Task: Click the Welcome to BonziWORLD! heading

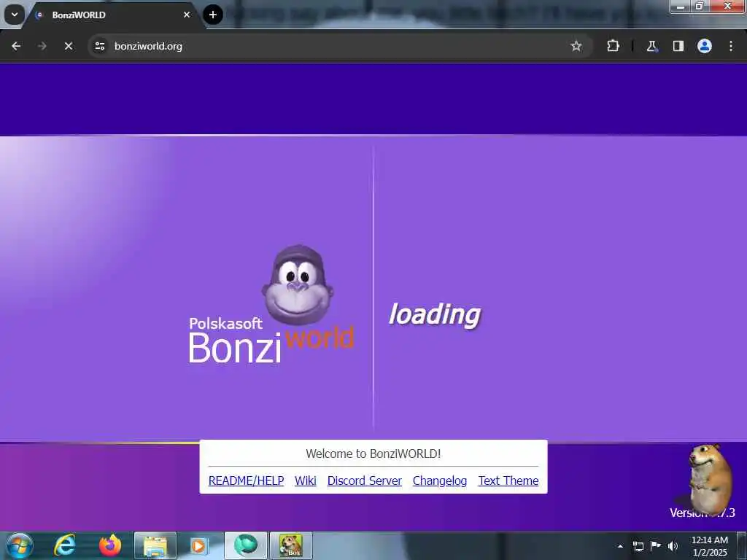Action: click(373, 454)
